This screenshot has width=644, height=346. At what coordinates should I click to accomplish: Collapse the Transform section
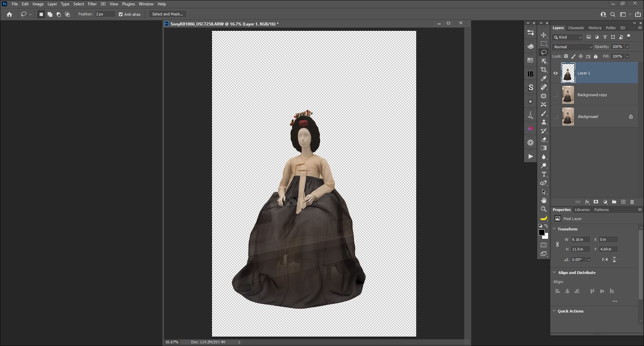coord(554,229)
